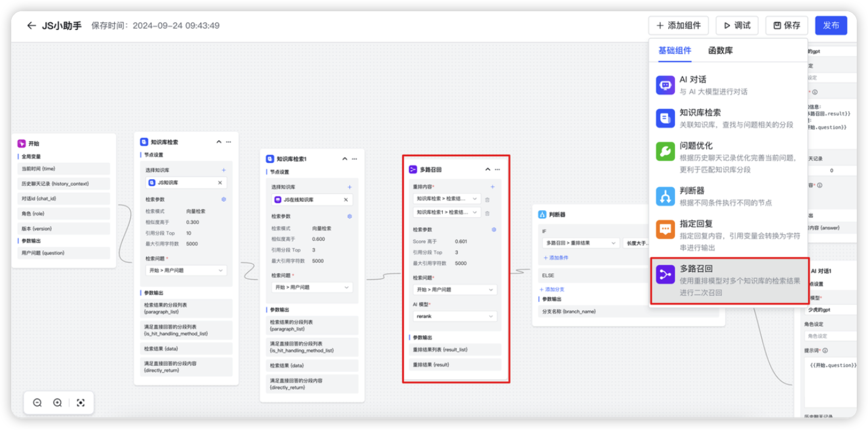This screenshot has height=430, width=868.
Task: Open more options on the 知识库检索 node
Action: [229, 142]
